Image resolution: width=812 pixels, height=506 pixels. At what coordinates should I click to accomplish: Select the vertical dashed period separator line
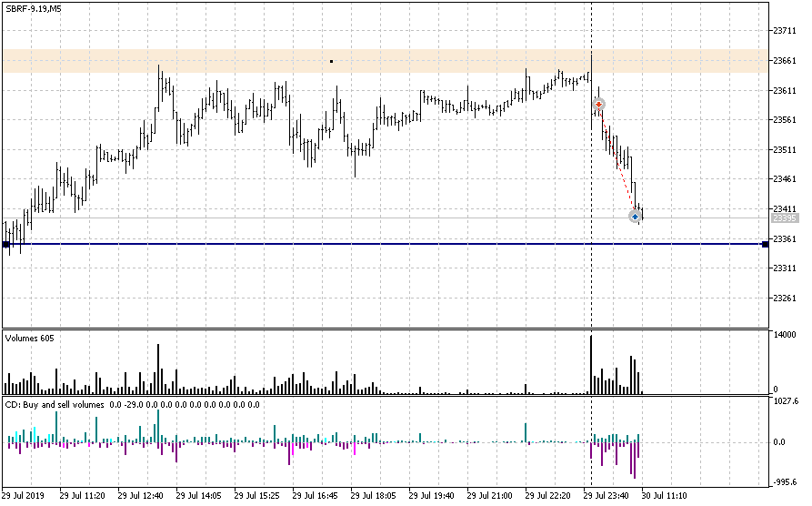pyautogui.click(x=591, y=273)
